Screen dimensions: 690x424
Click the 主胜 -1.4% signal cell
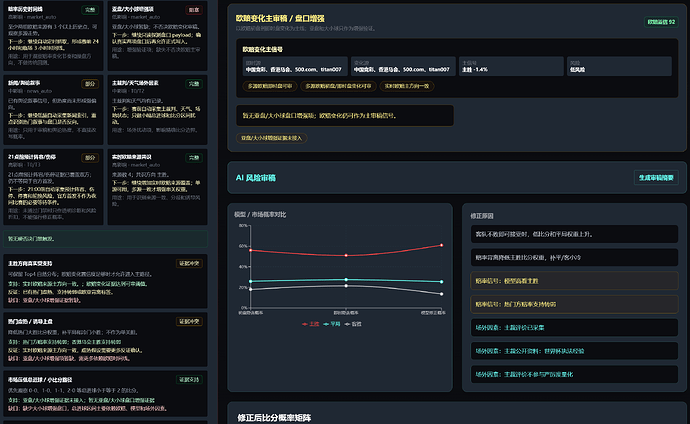click(x=511, y=66)
